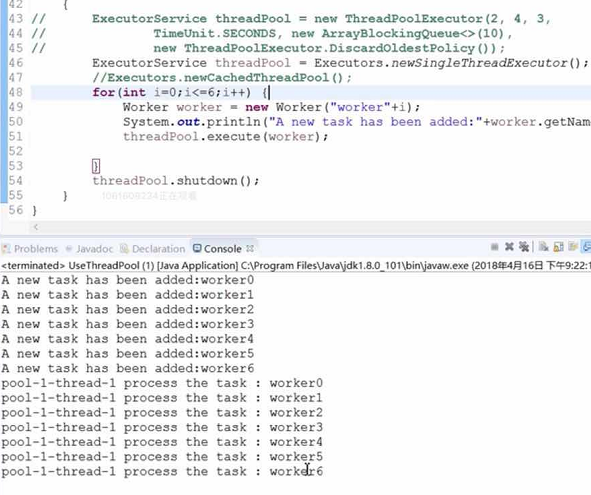Click the terminated UseThreadPool console header
This screenshot has height=495, width=591.
point(296,266)
